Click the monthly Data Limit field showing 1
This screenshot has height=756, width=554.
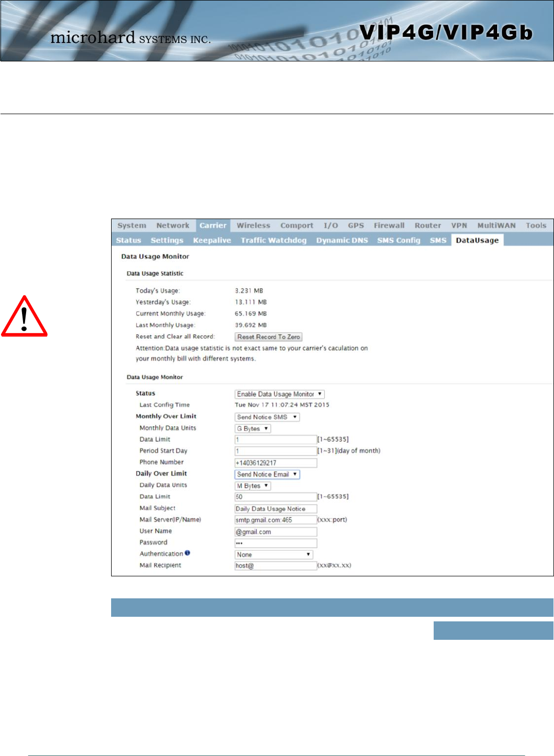click(x=275, y=440)
